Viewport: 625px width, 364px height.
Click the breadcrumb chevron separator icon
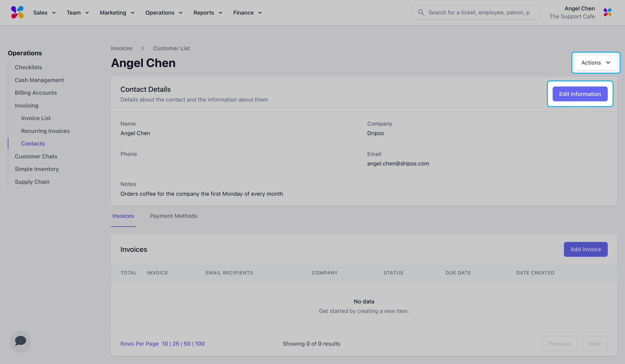(x=143, y=48)
